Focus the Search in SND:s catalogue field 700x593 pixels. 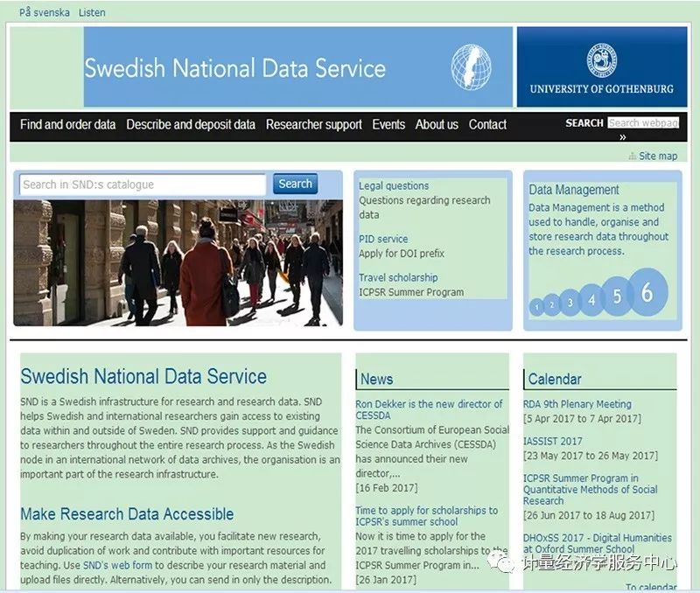[143, 185]
